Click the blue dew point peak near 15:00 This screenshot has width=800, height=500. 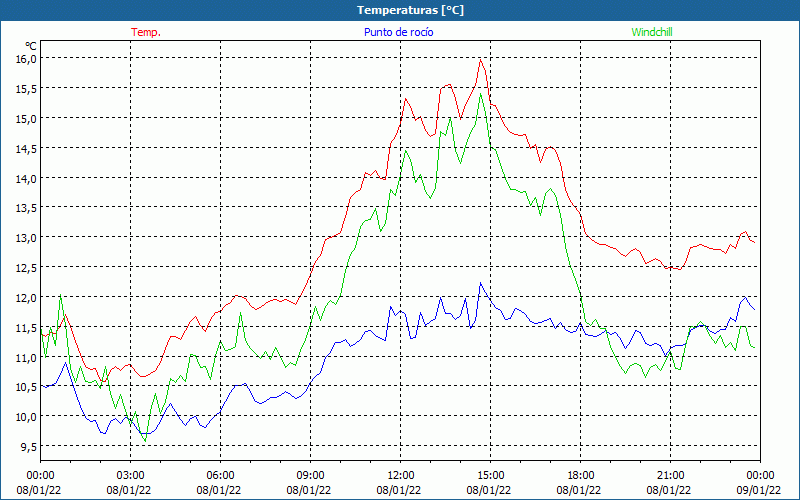point(480,283)
